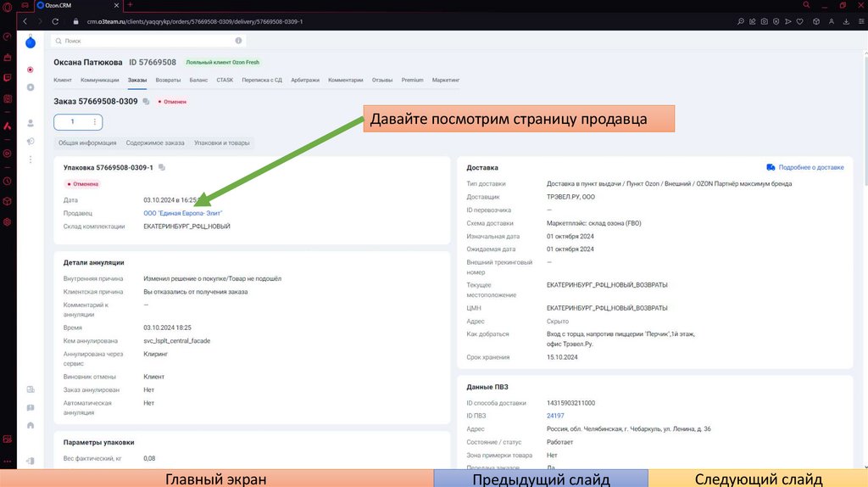This screenshot has width=868, height=487.
Task: Open the Арбитражи tab
Action: [305, 80]
